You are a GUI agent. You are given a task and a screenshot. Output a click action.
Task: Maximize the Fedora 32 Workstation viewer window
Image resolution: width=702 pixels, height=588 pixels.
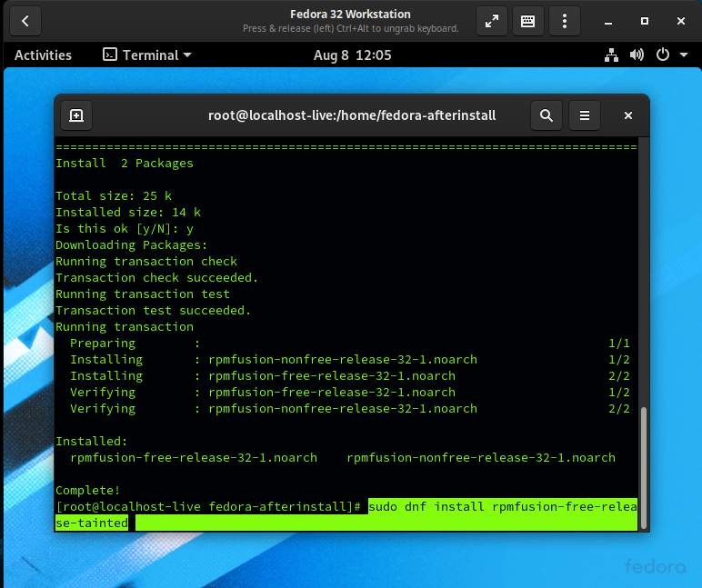[x=644, y=21]
